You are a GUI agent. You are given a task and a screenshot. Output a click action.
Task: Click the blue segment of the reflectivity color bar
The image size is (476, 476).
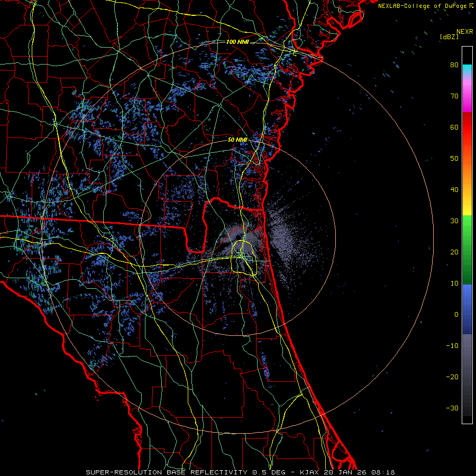pos(467,309)
